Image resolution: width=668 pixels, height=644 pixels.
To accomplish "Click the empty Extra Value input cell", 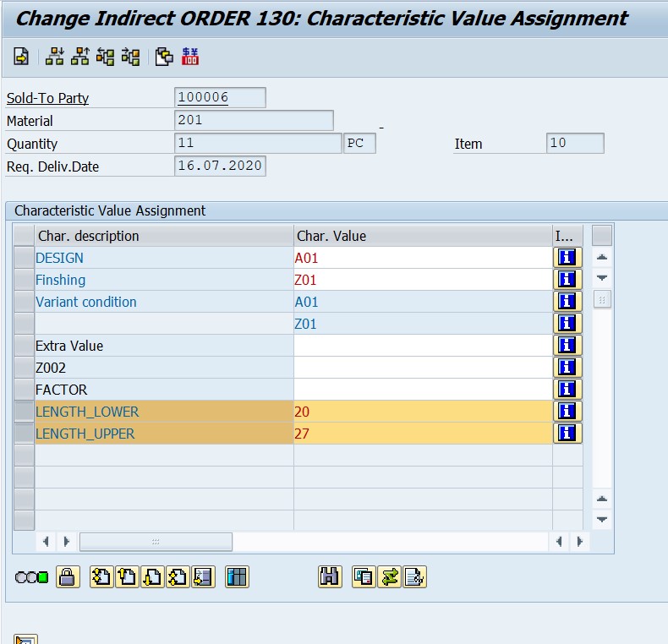I will click(423, 346).
